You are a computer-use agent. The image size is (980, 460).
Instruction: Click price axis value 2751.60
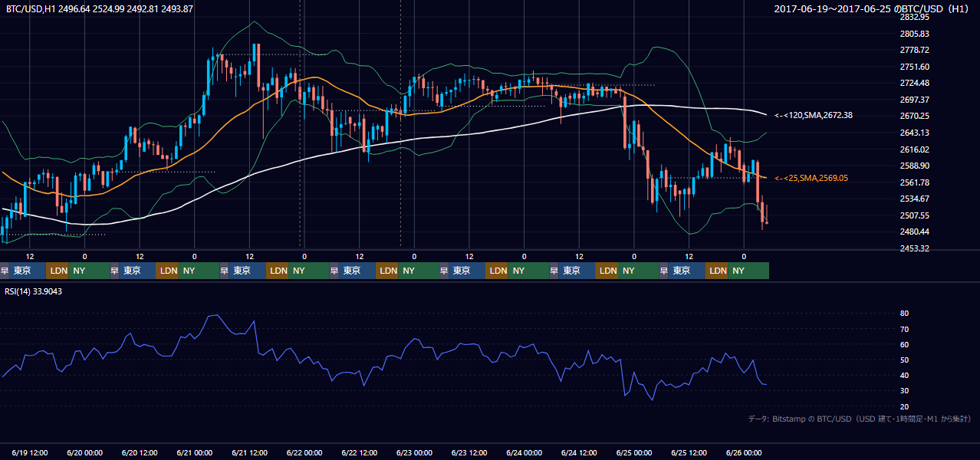tap(914, 67)
